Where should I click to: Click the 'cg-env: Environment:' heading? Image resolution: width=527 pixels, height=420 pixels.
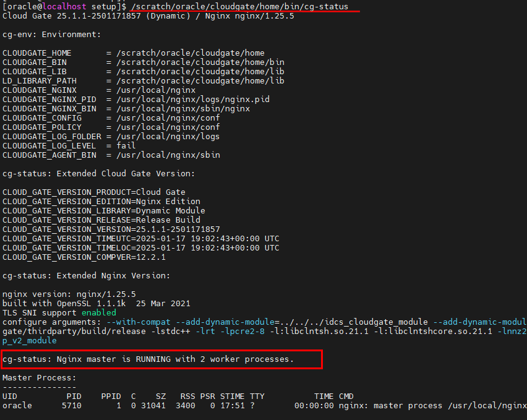point(51,34)
